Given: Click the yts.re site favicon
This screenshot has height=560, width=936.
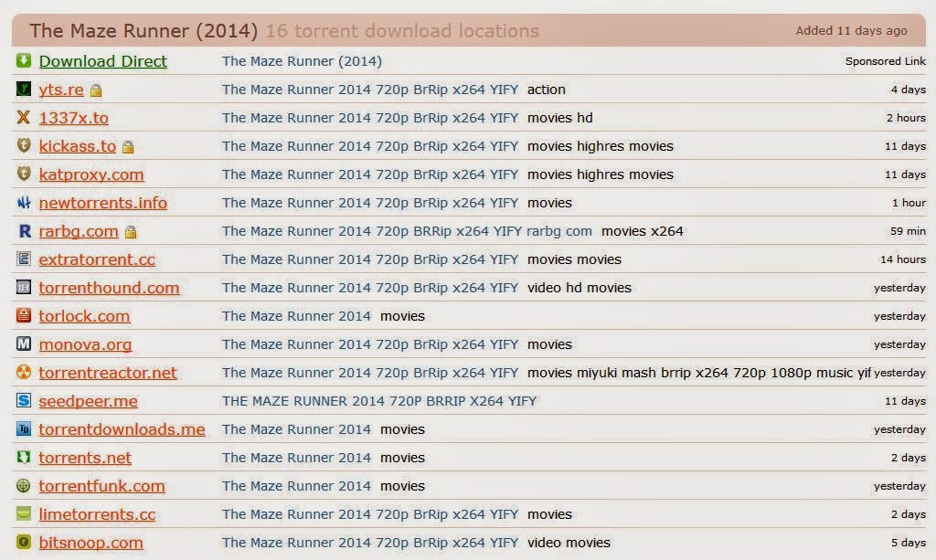Looking at the screenshot, I should point(23,89).
